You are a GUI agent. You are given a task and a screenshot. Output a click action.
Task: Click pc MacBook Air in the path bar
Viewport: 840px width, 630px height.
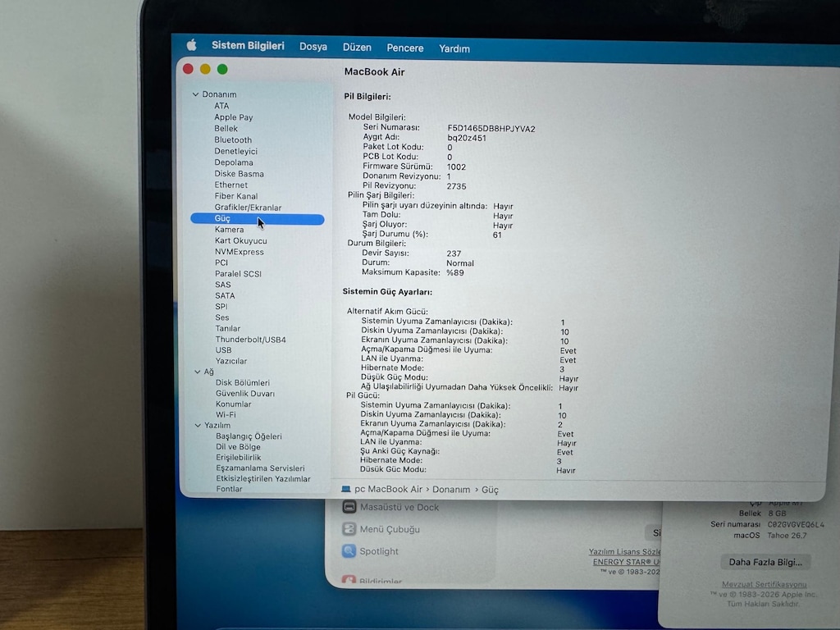click(x=388, y=489)
